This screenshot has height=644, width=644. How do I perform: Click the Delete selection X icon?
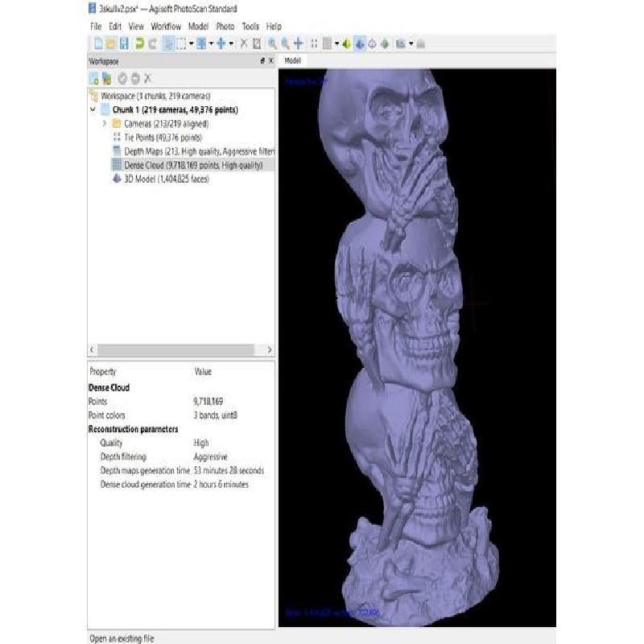pos(243,43)
